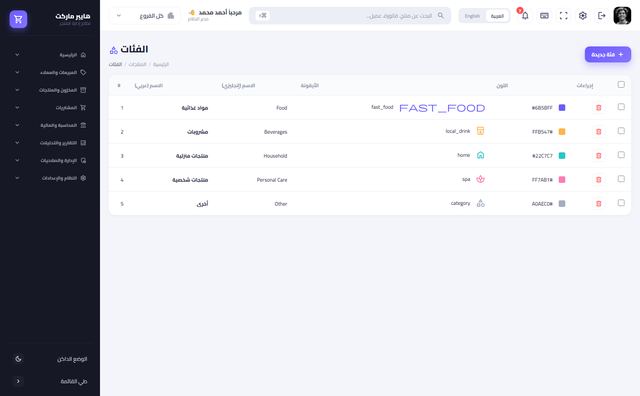Switch the language to العربية
The height and width of the screenshot is (396, 640).
click(x=497, y=16)
